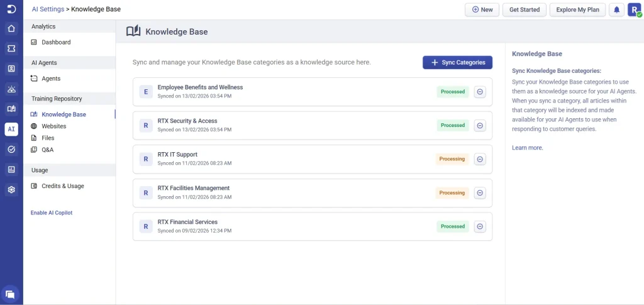Click Processed status of Employee Benefits row
Viewport: 644px width, 305px height.
pos(453,92)
